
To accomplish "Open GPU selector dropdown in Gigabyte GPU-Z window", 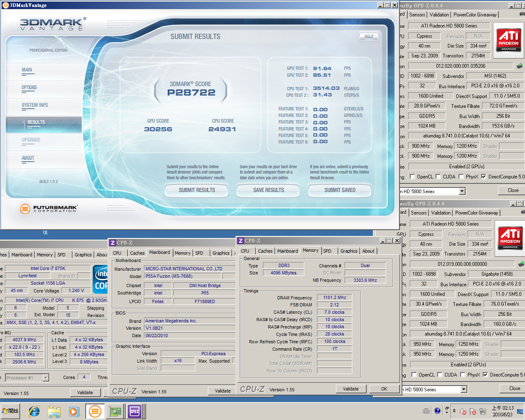I will (464, 389).
